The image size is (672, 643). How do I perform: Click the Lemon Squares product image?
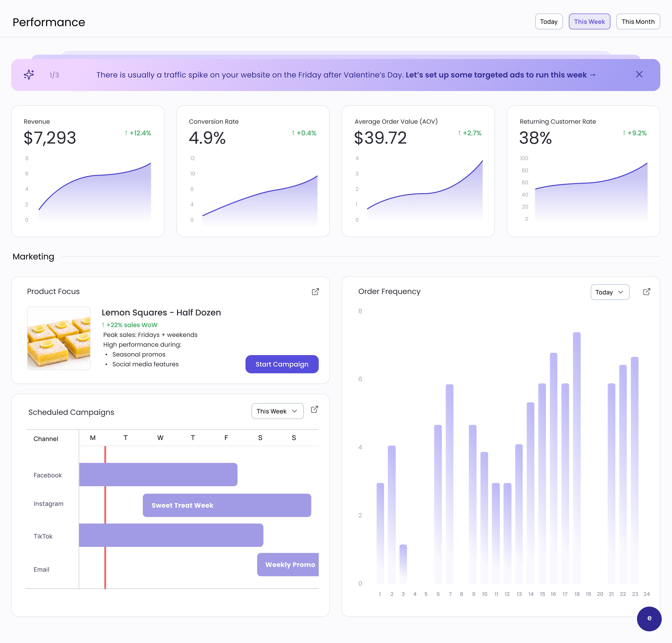[59, 338]
